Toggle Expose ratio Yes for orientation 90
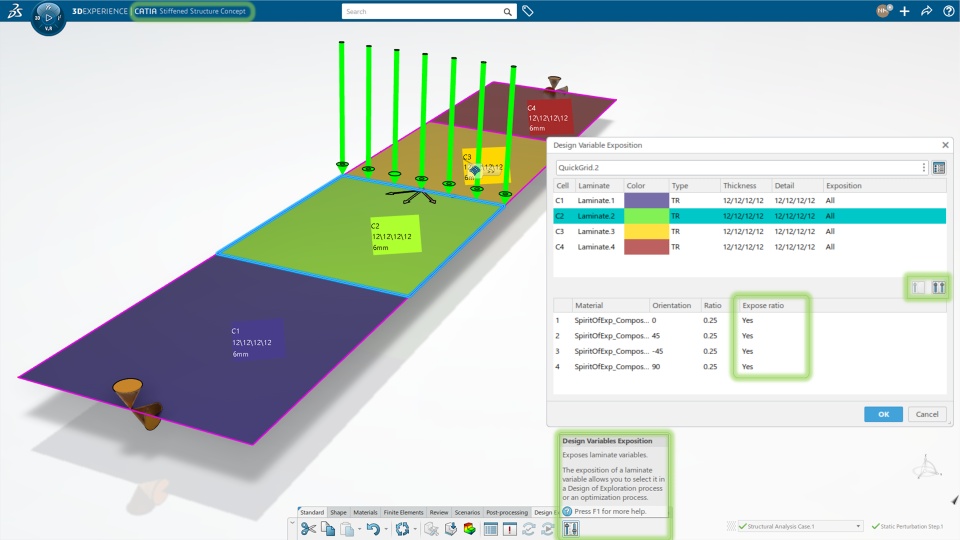Image resolution: width=960 pixels, height=540 pixels. coord(747,367)
